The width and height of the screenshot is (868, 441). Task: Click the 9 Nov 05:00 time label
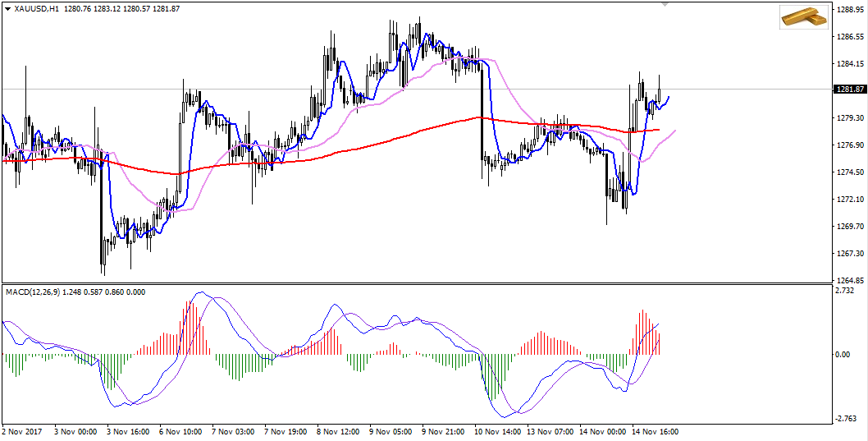(391, 431)
